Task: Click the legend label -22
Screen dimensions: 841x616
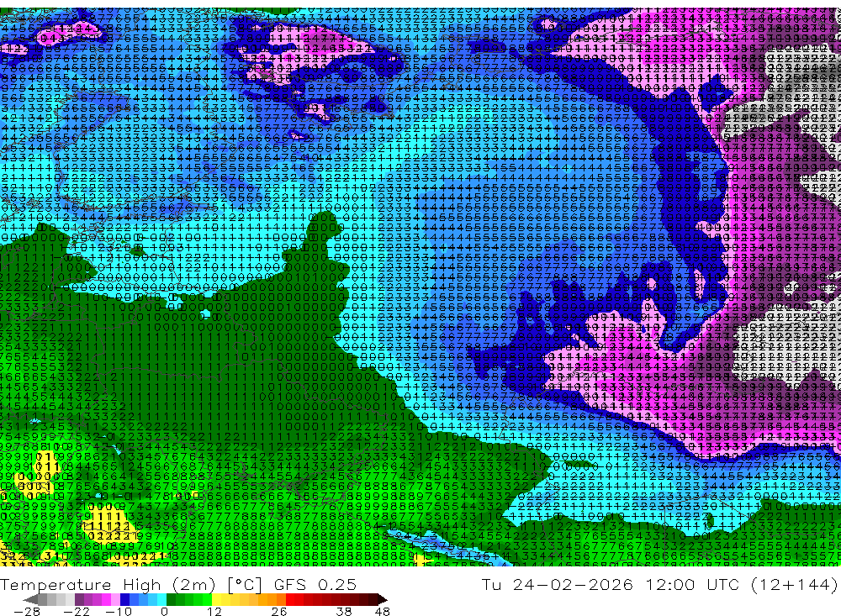Action: coord(77,612)
